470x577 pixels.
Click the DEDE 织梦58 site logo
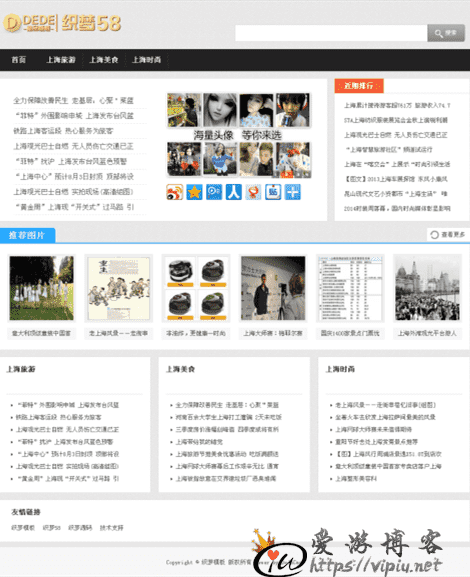pos(62,24)
